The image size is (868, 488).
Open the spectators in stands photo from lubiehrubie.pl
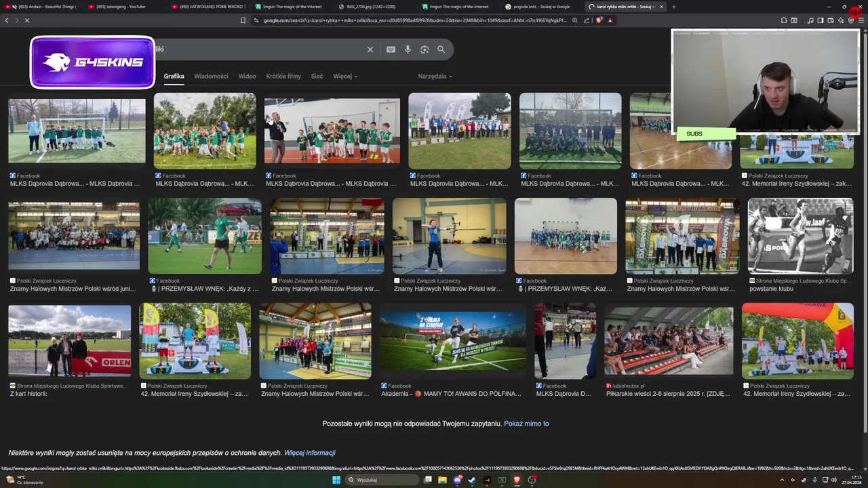pyautogui.click(x=669, y=341)
